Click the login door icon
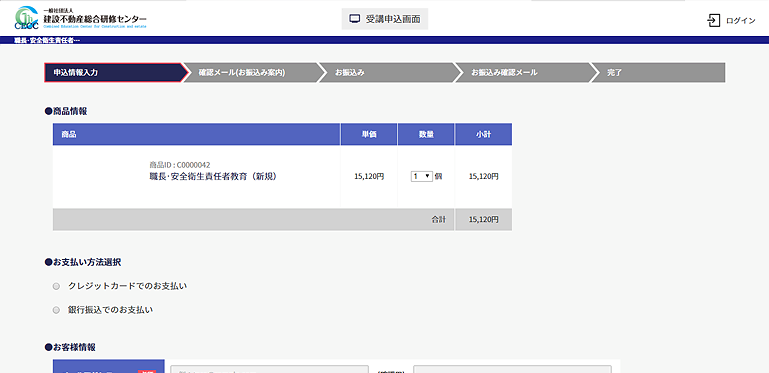The height and width of the screenshot is (373, 769). tap(714, 20)
